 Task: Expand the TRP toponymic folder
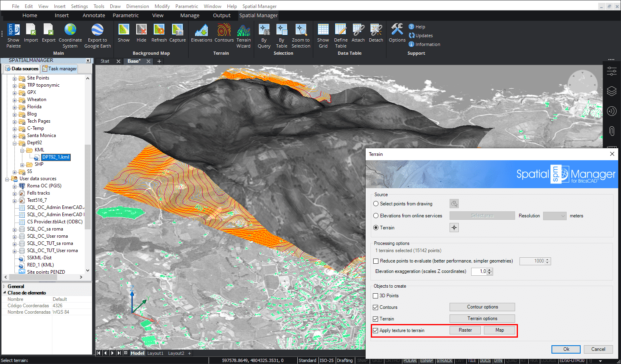click(14, 86)
